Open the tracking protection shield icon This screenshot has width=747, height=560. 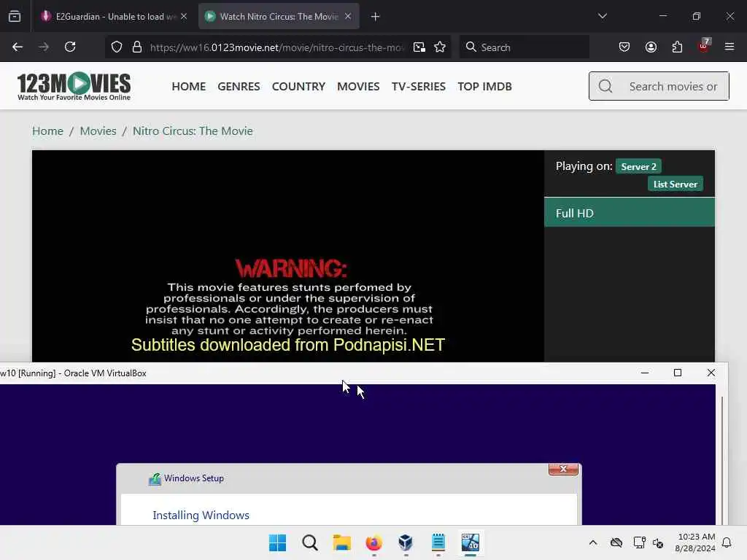click(x=117, y=47)
